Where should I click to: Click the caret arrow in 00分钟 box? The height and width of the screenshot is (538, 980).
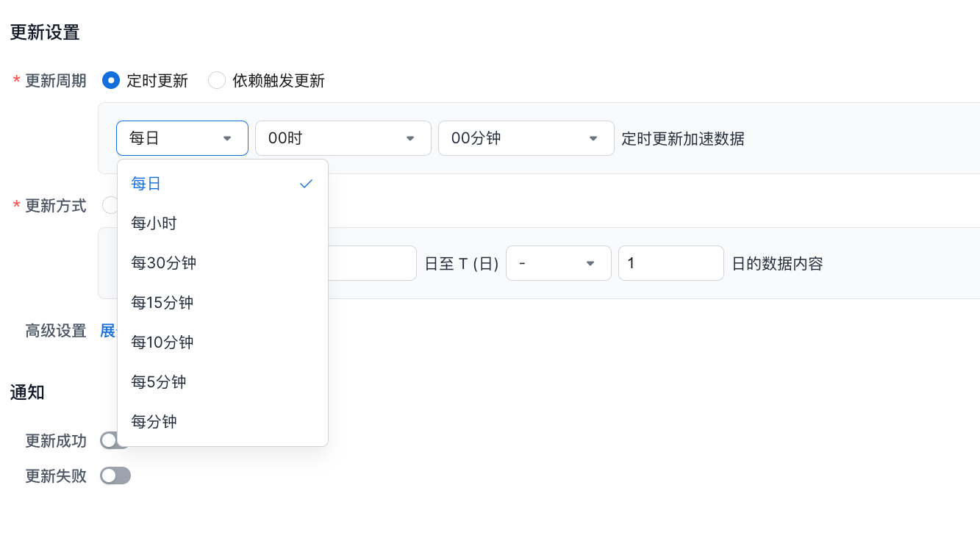coord(593,139)
